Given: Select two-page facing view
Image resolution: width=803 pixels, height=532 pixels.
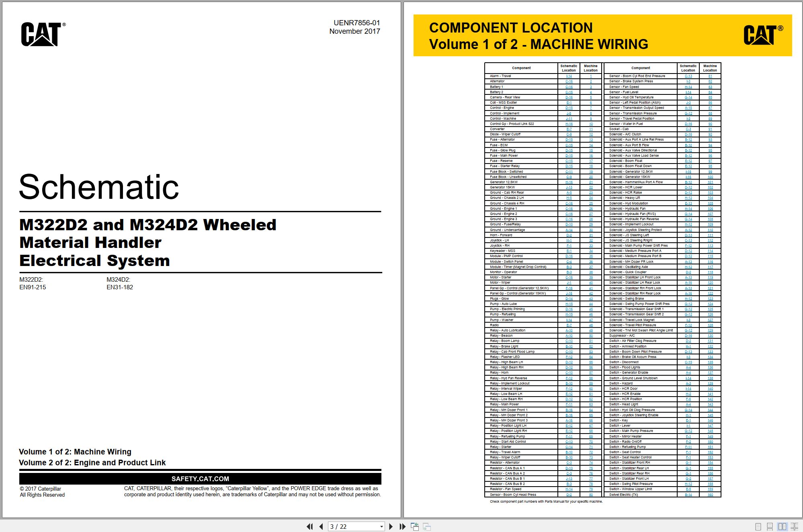Looking at the screenshot, I should [x=782, y=526].
